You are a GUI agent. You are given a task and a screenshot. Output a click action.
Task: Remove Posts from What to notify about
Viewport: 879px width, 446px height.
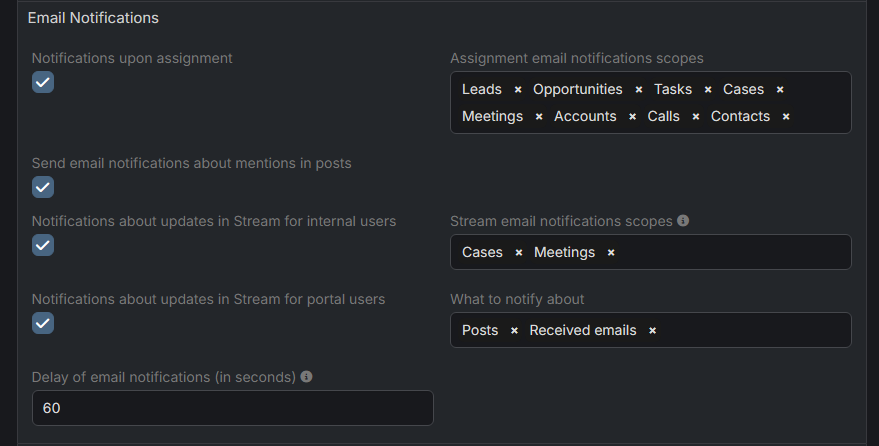(514, 331)
